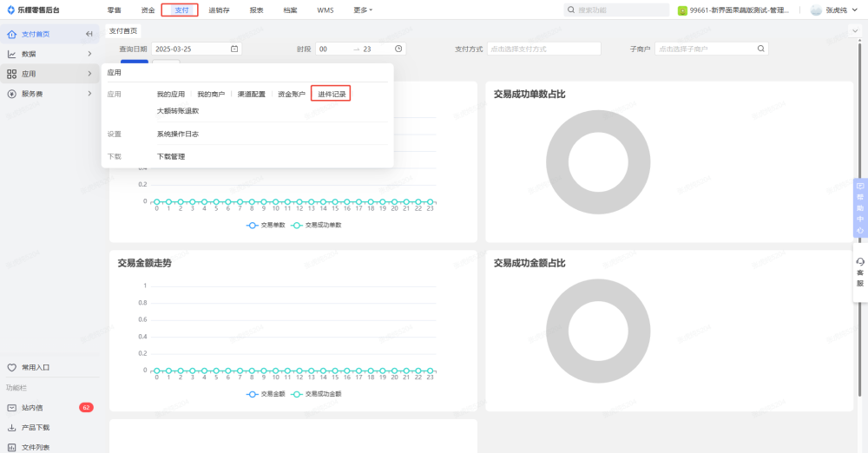
Task: Open the 进销存 top menu
Action: tap(220, 10)
